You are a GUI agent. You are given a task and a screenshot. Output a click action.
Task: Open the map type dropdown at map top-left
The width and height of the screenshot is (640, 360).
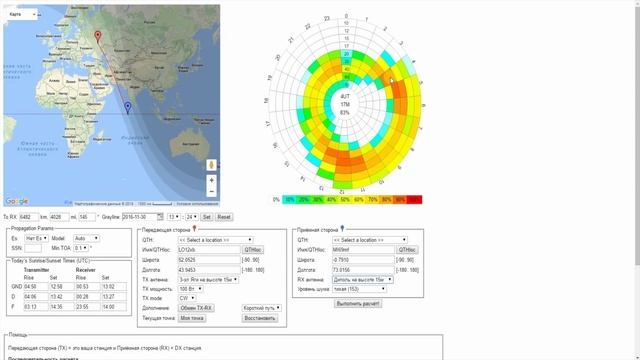click(22, 14)
